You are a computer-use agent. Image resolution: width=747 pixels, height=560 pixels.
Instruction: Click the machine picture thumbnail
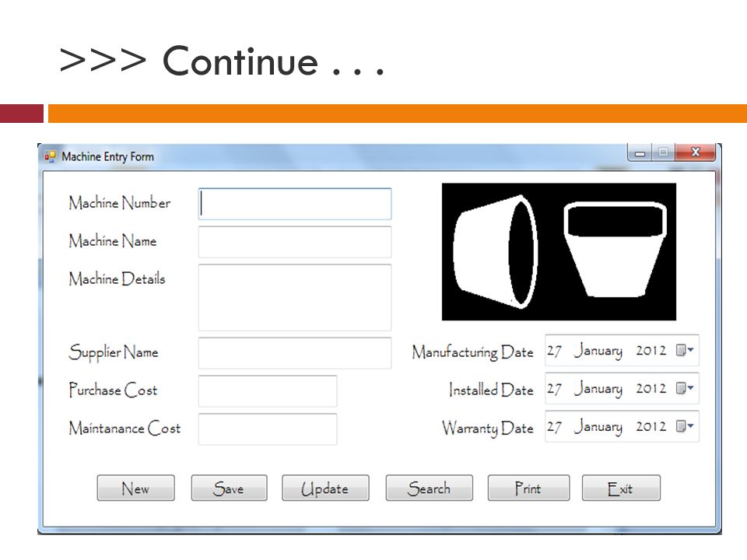tap(559, 252)
